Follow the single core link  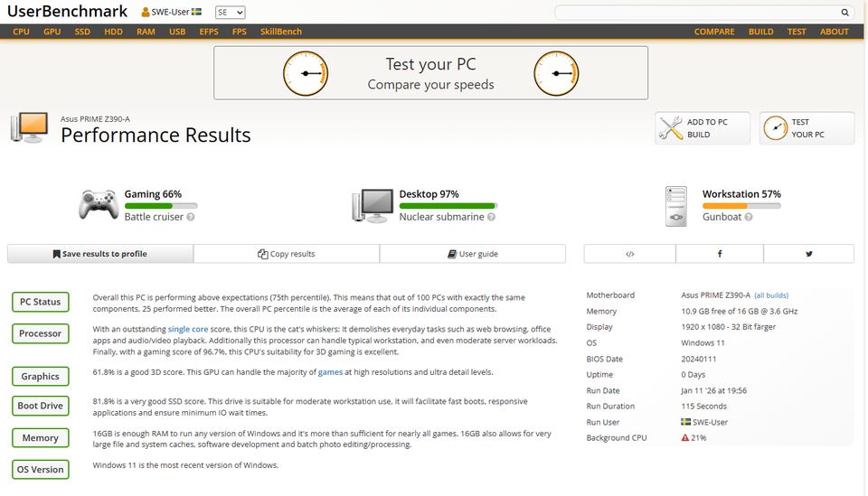188,329
